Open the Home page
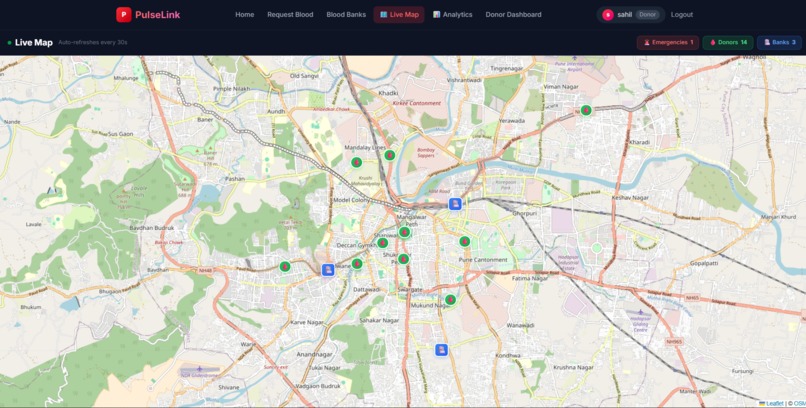The width and height of the screenshot is (806, 408). [x=245, y=14]
